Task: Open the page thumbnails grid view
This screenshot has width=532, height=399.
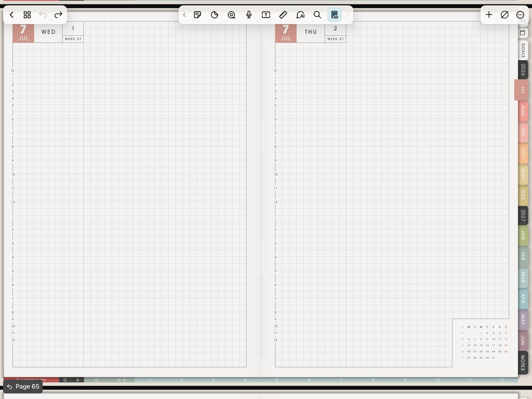Action: pos(27,15)
